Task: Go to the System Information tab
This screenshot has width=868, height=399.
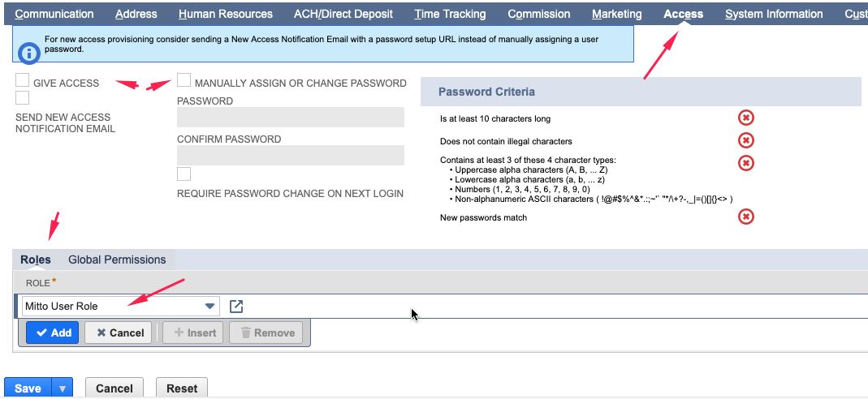Action: click(x=774, y=14)
